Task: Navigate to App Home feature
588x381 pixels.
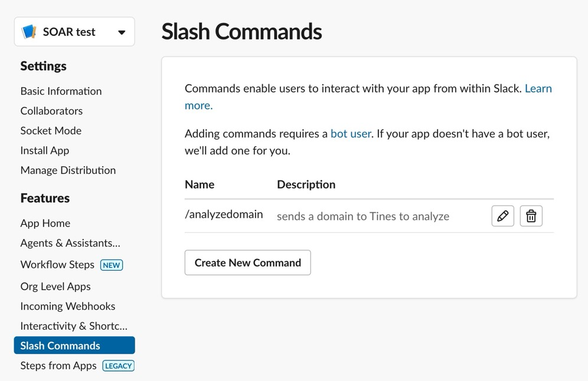Action: (45, 224)
